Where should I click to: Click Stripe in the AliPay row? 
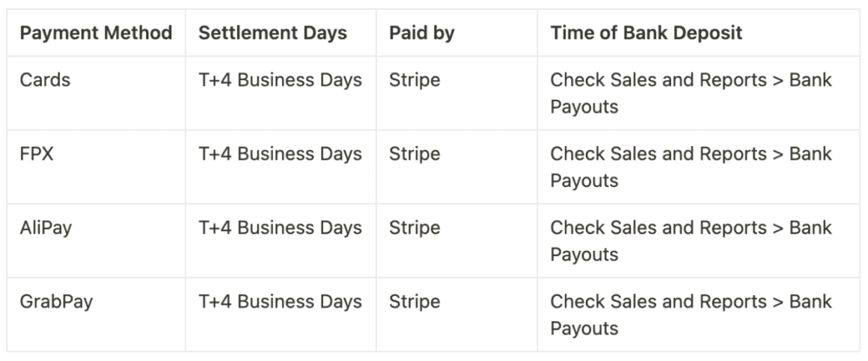pyautogui.click(x=415, y=228)
